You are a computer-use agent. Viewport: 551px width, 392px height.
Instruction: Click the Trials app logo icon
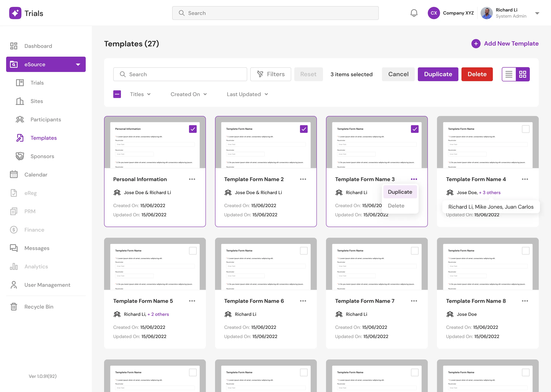click(x=15, y=13)
